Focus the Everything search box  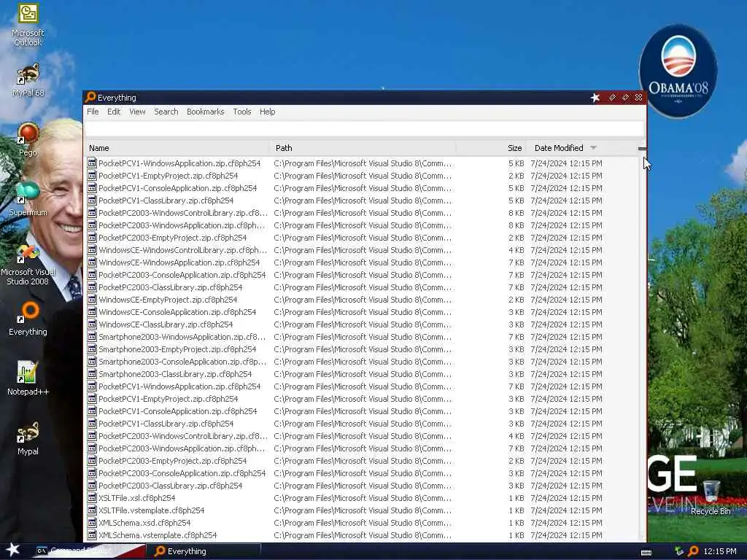pyautogui.click(x=365, y=128)
